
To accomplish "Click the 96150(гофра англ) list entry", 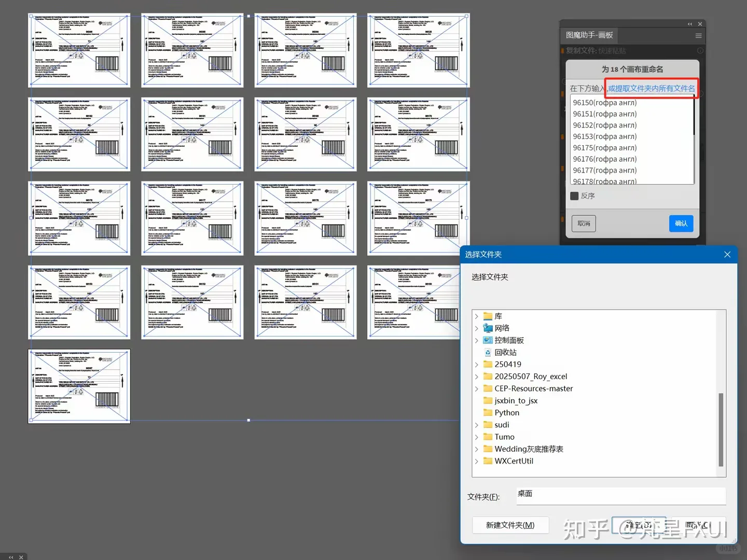I will 605,103.
